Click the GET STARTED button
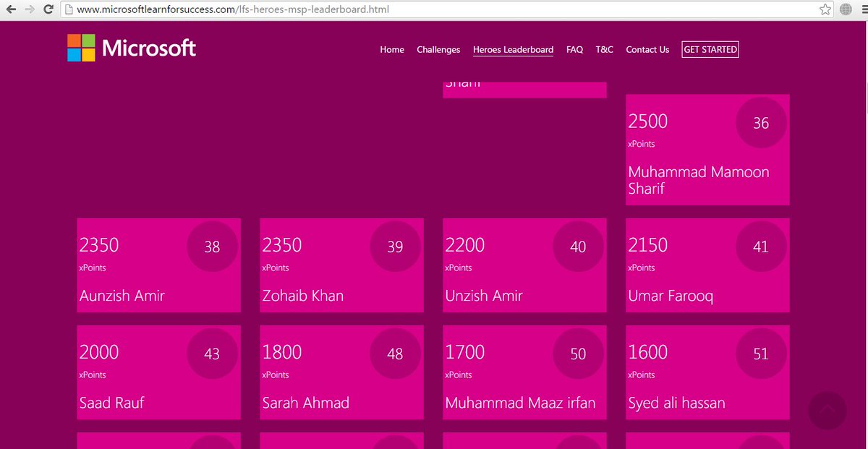Image resolution: width=868 pixels, height=449 pixels. (x=710, y=50)
